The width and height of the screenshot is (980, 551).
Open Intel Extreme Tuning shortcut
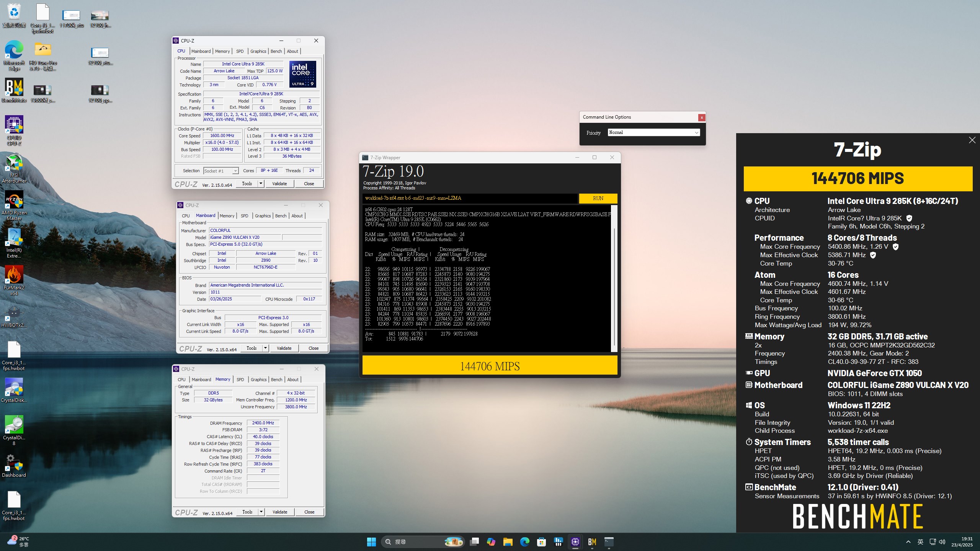[14, 243]
